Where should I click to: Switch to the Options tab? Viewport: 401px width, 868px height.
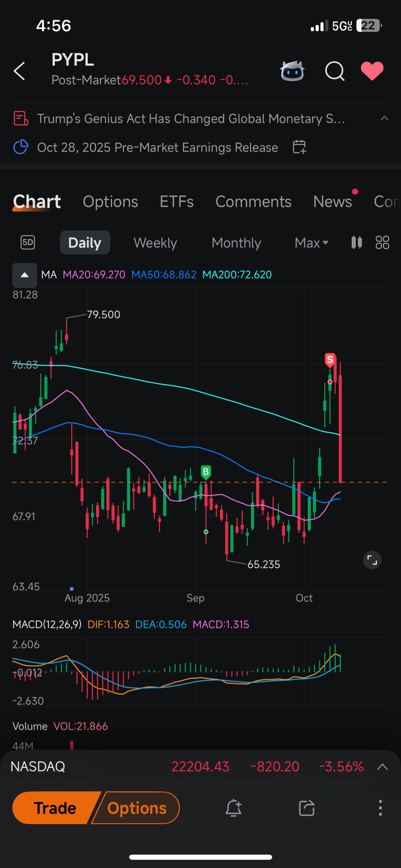pyautogui.click(x=110, y=202)
